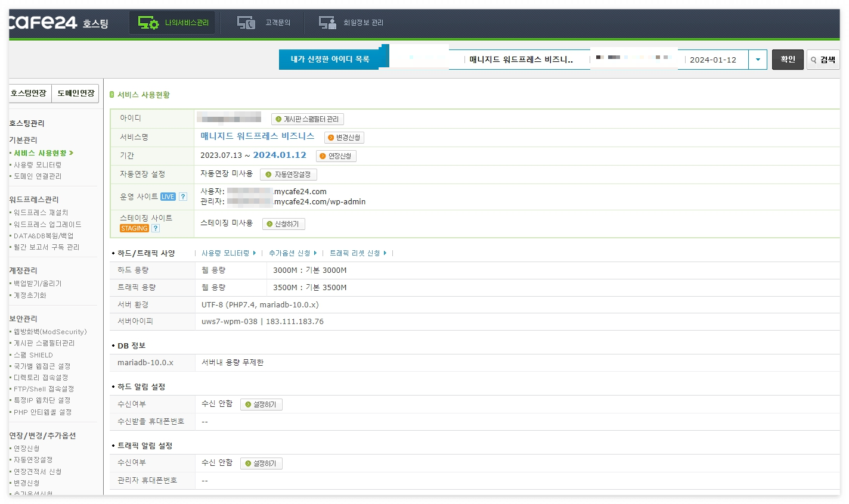This screenshot has height=504, width=849.
Task: Open 월간 보고서 구독 관리 sidebar item
Action: (x=47, y=247)
